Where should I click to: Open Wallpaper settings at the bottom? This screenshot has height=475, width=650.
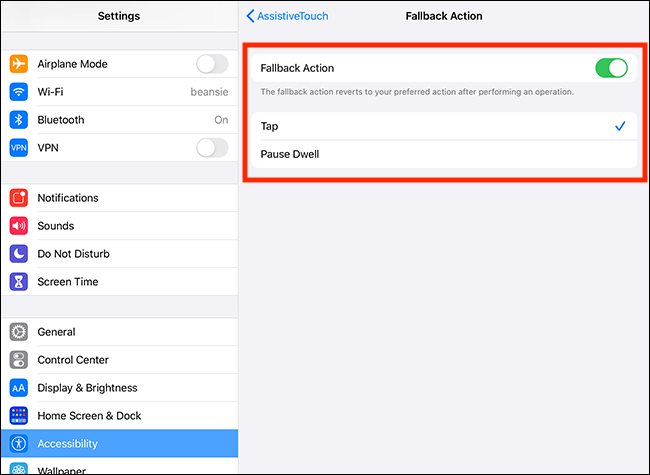[119, 467]
